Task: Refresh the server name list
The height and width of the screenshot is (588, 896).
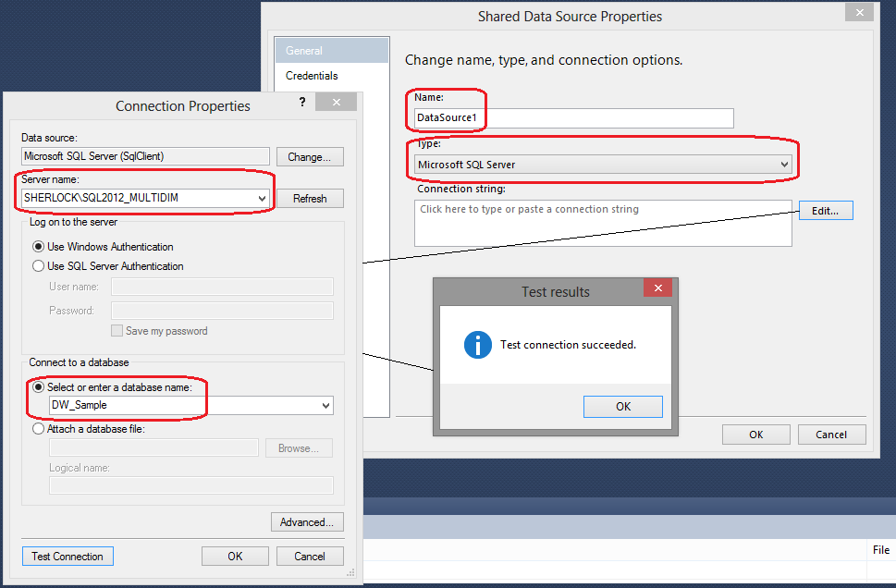Action: [x=310, y=198]
